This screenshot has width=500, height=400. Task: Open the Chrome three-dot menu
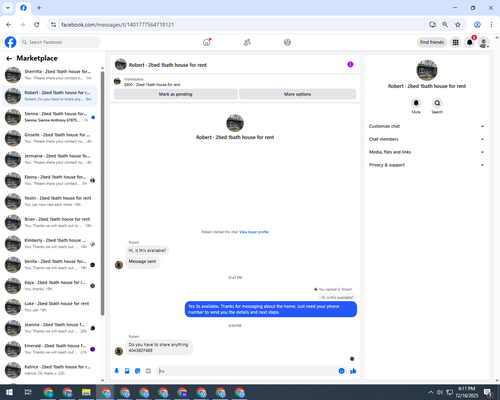[491, 25]
